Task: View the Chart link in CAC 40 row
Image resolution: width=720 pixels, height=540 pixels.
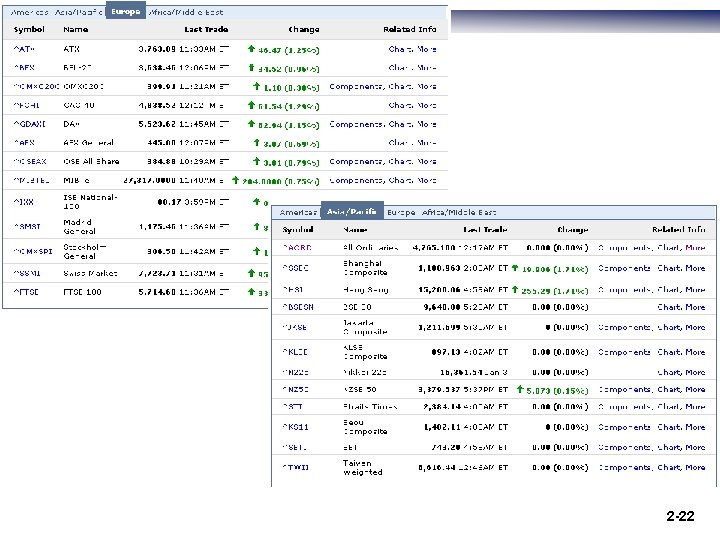Action: [400, 105]
